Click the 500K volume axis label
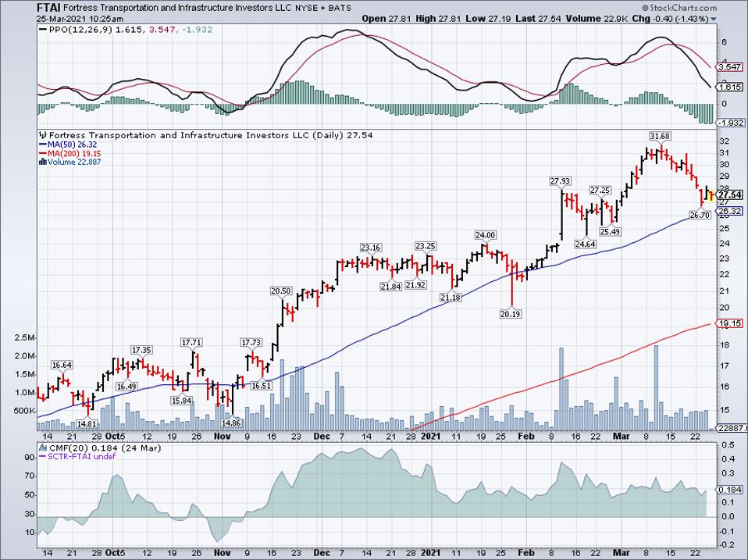Image resolution: width=748 pixels, height=560 pixels. click(24, 411)
